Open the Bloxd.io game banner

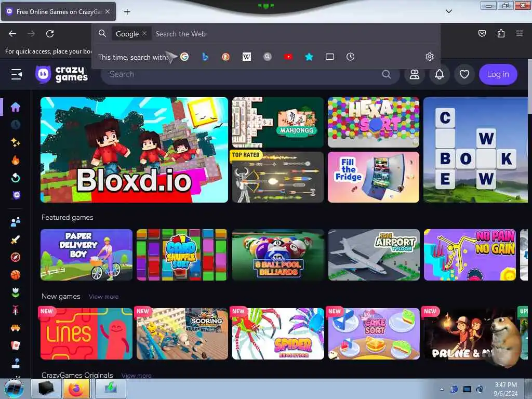coord(135,150)
